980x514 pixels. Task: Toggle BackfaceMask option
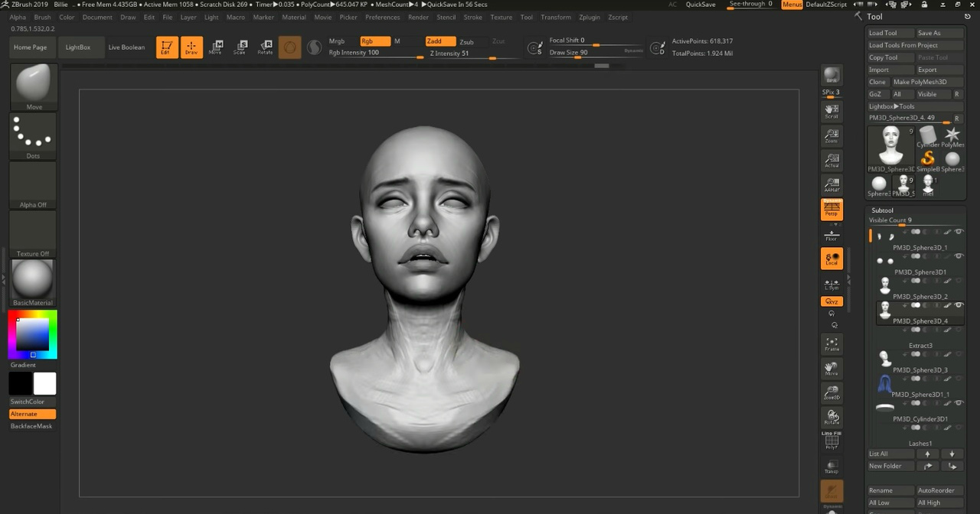click(33, 426)
